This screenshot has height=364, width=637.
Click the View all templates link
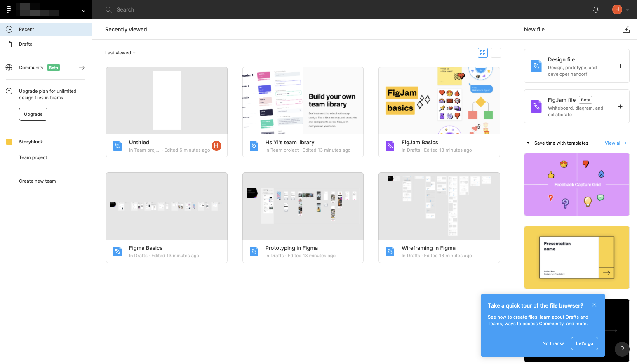616,143
